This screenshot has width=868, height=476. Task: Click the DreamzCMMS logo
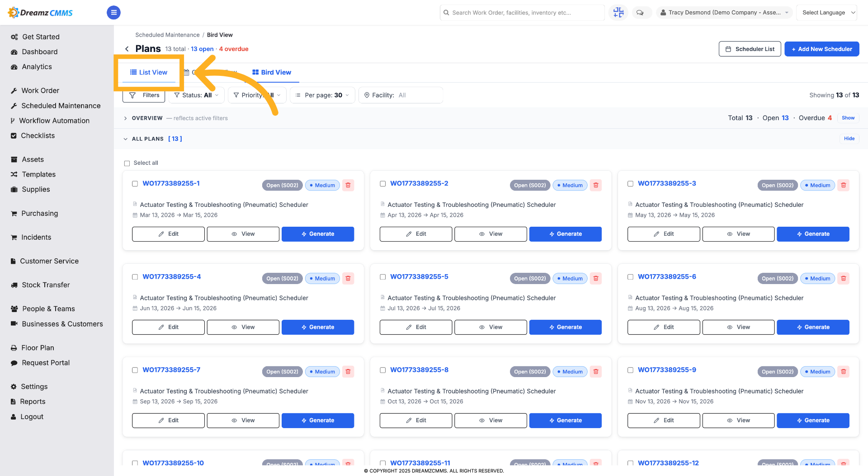click(x=40, y=13)
